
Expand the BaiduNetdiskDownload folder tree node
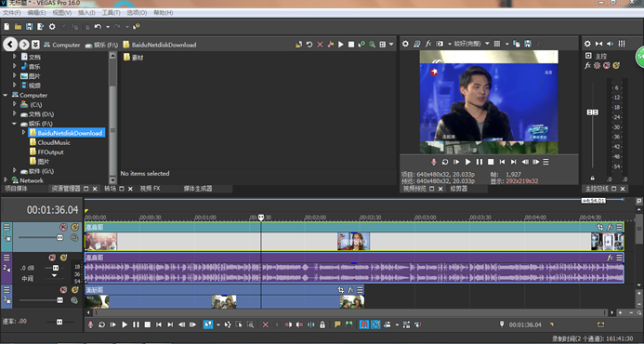click(23, 132)
